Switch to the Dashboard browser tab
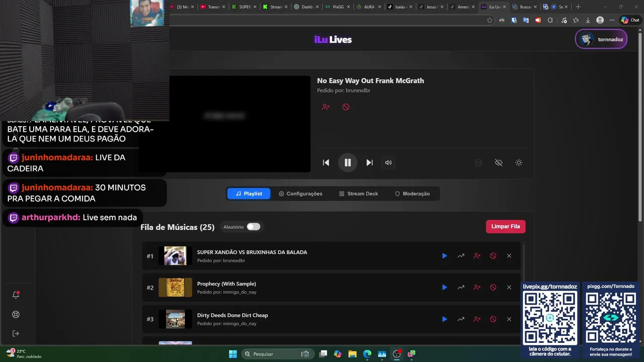This screenshot has width=644, height=362. click(x=306, y=7)
